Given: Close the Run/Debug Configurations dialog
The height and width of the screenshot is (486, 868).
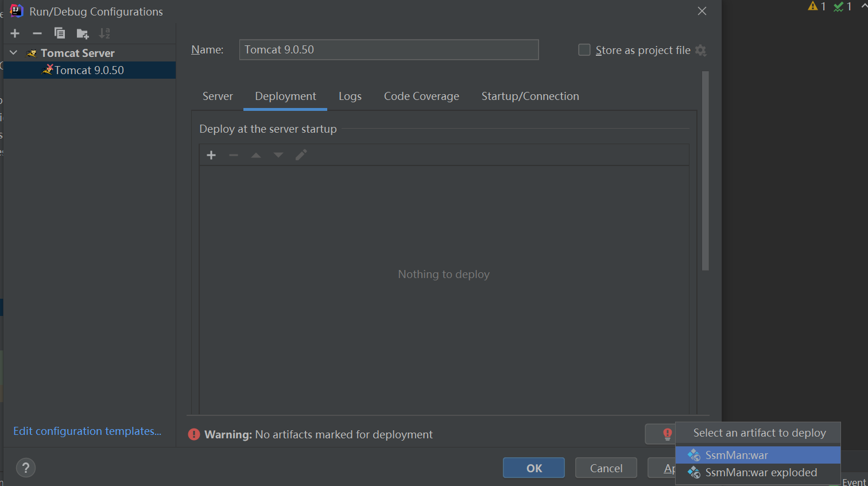Looking at the screenshot, I should point(702,11).
